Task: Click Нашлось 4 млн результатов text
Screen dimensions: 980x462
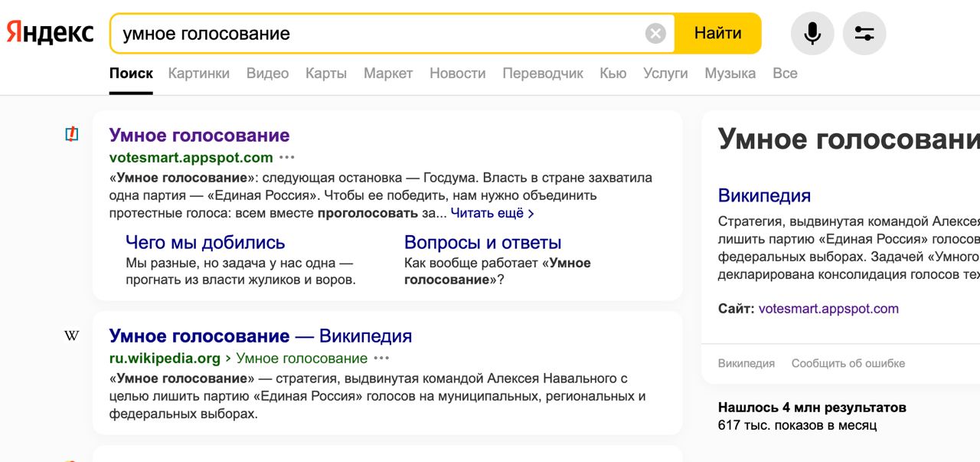Action: point(812,408)
